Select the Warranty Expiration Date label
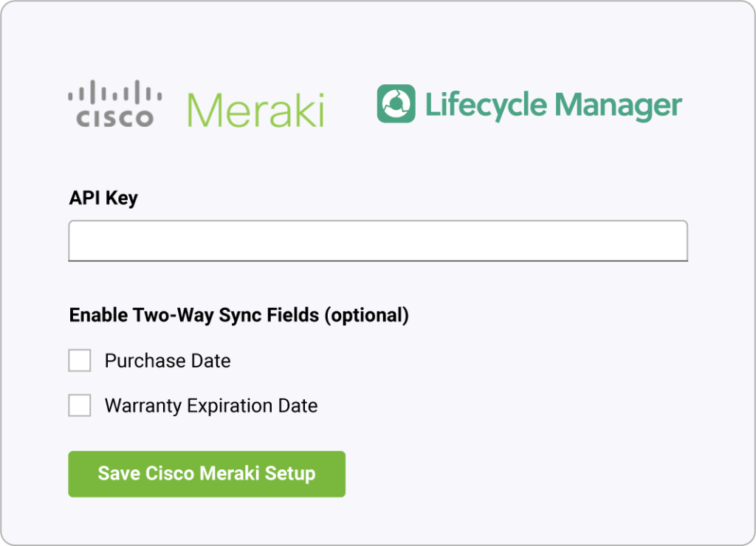 [x=212, y=405]
